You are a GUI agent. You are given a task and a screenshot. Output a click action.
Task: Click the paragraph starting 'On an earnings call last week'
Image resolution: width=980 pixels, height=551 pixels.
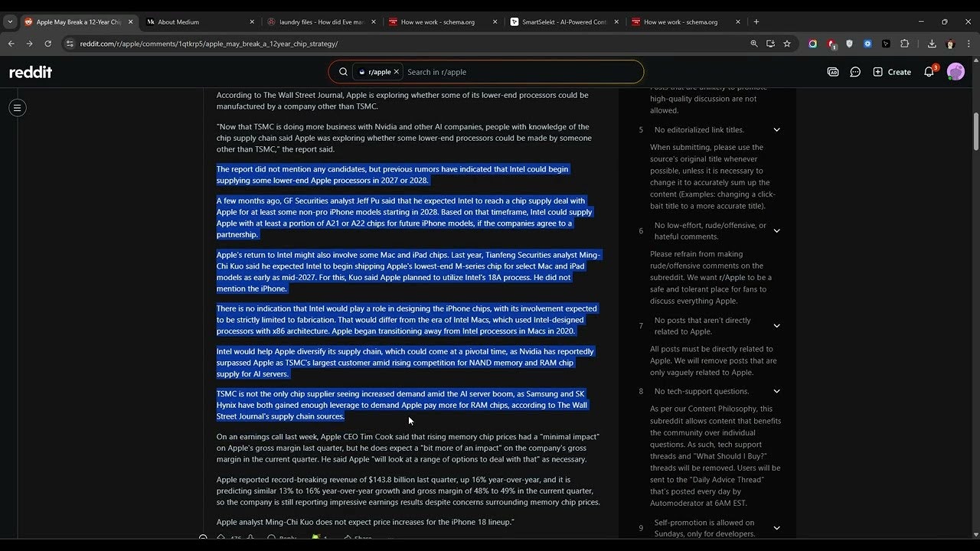[407, 448]
